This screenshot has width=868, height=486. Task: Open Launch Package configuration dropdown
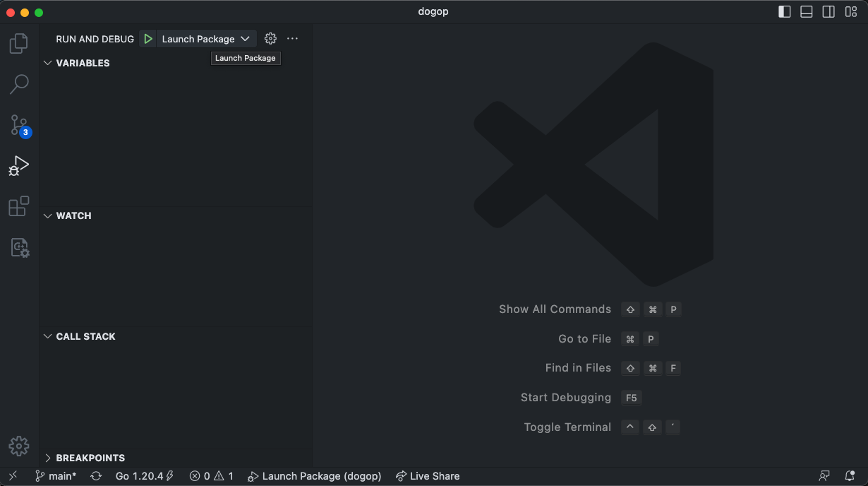tap(206, 39)
